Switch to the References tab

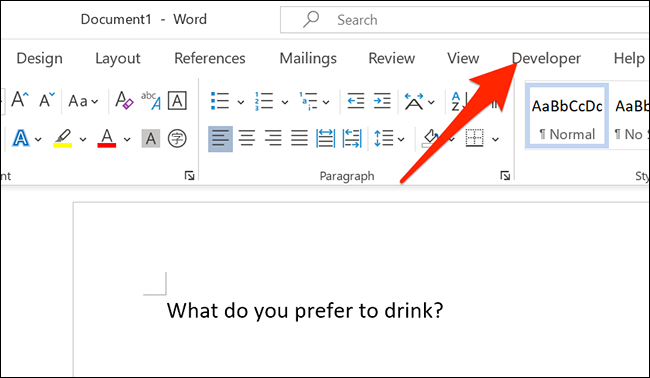click(210, 58)
